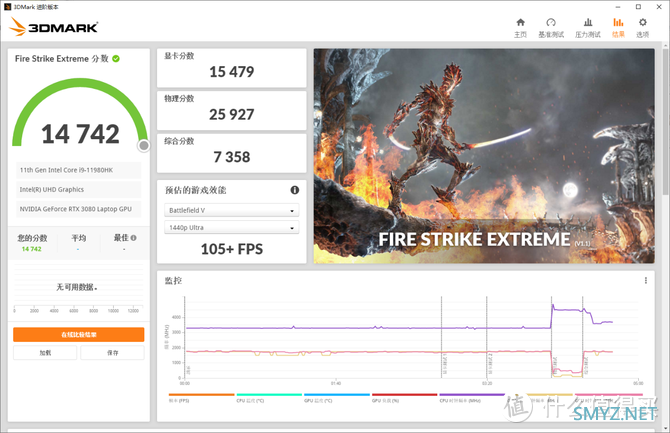
Task: Click the overall score 14 742 in gauge
Action: pos(80,134)
